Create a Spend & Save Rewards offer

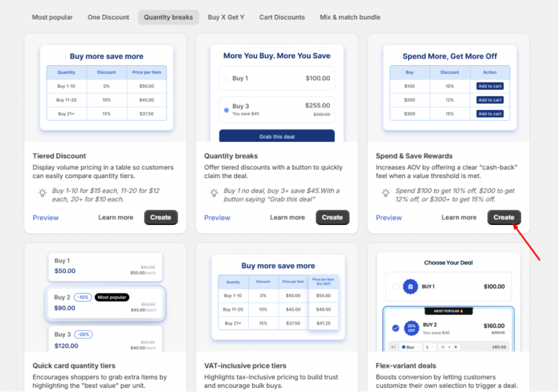[x=504, y=217]
